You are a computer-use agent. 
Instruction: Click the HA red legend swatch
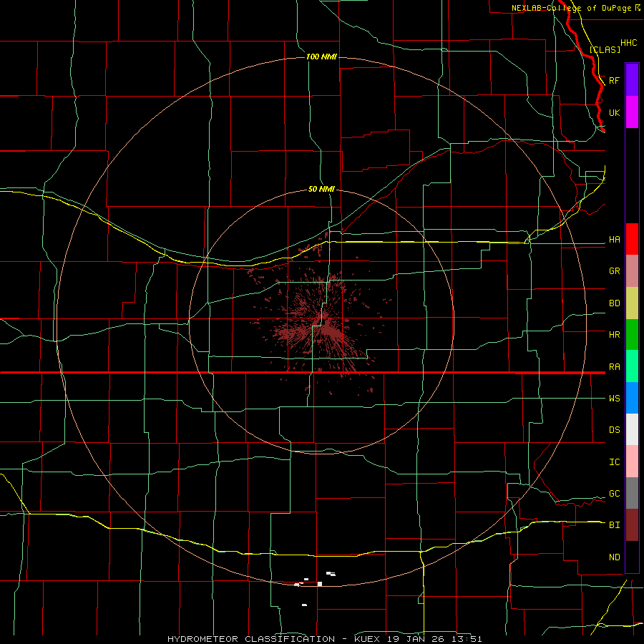point(632,239)
